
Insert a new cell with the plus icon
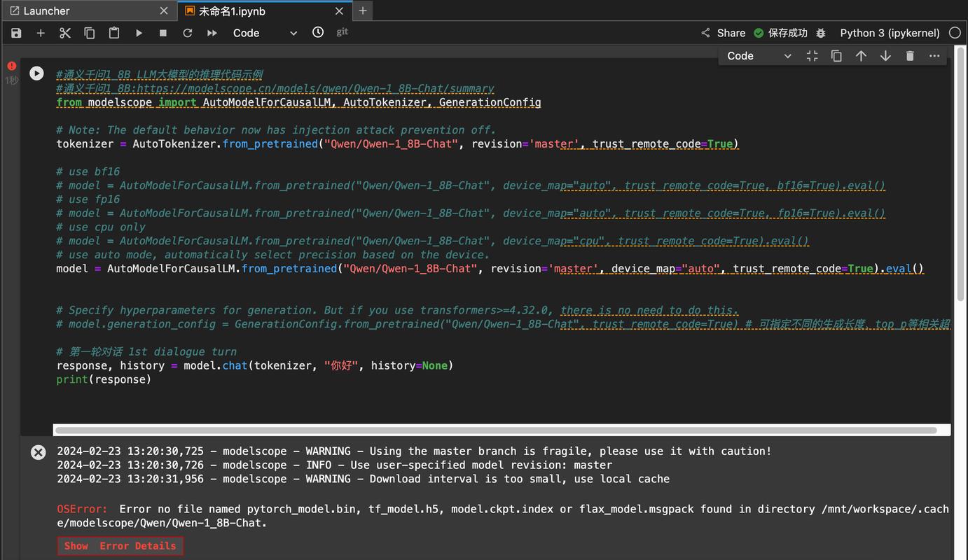point(41,33)
